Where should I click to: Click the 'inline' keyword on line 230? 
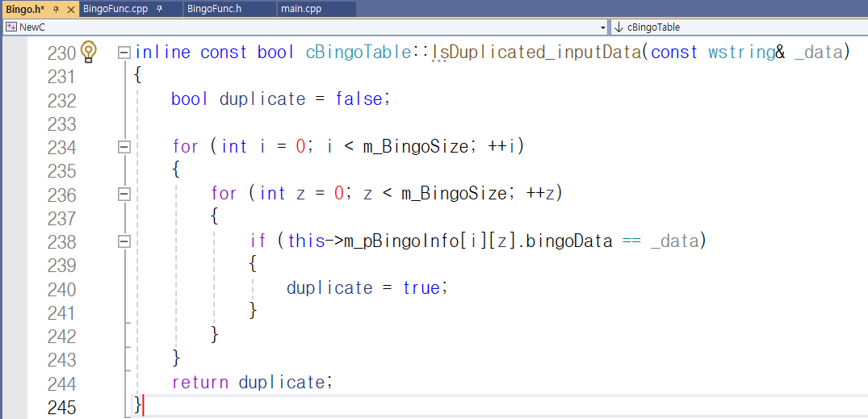[x=163, y=52]
